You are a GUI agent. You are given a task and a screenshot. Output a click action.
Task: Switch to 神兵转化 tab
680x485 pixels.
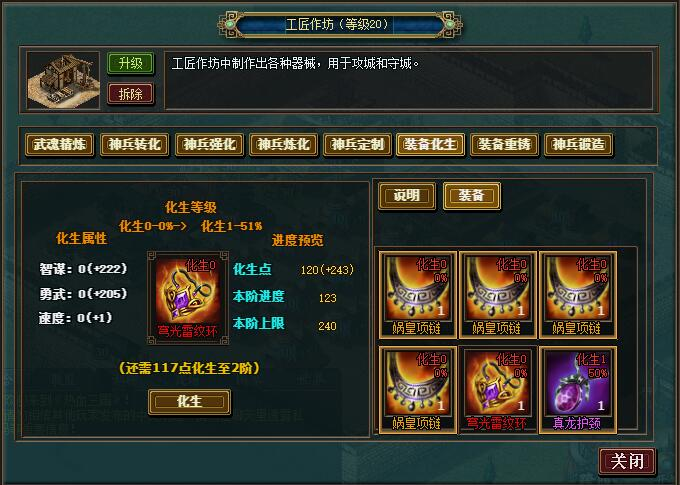(134, 144)
